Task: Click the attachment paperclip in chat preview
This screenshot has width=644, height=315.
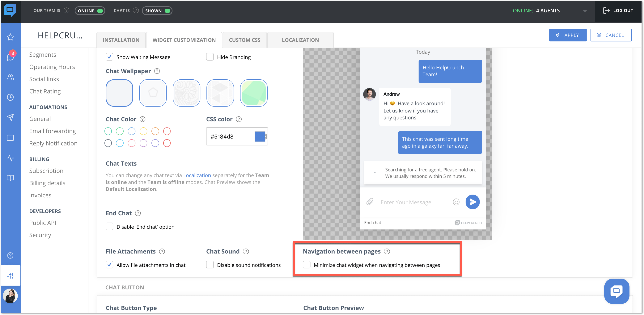Action: 370,202
